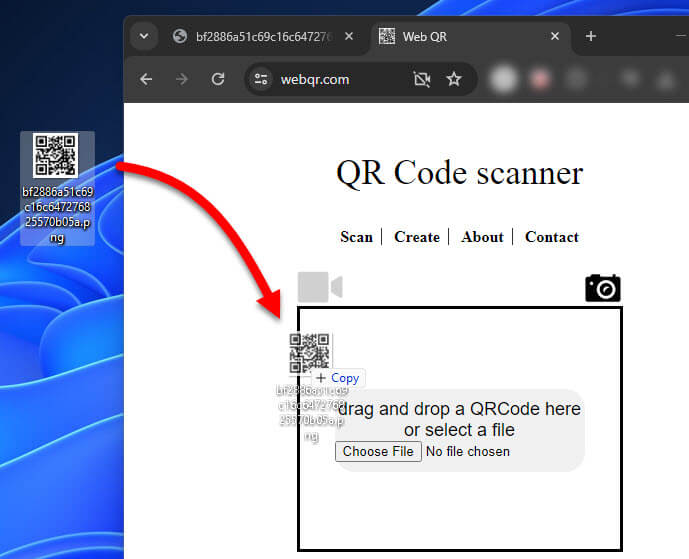Image resolution: width=689 pixels, height=559 pixels.
Task: Select the camera image upload icon
Action: (603, 288)
